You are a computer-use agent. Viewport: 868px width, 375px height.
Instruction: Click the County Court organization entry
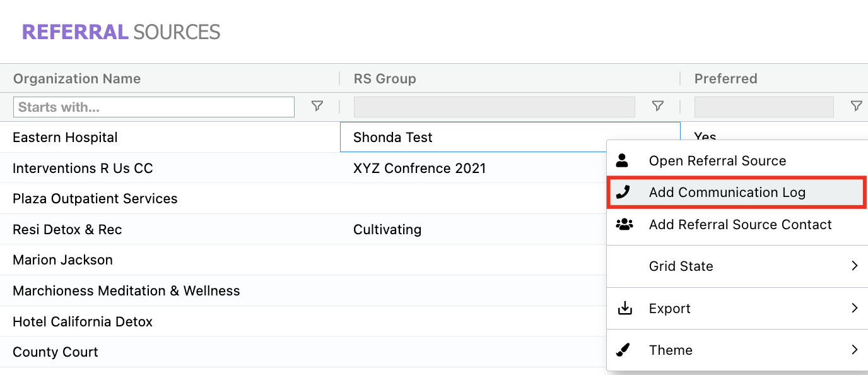pos(56,352)
